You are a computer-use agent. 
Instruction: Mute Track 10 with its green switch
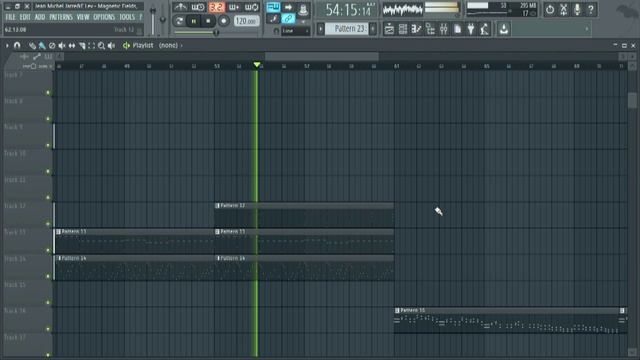tap(48, 171)
